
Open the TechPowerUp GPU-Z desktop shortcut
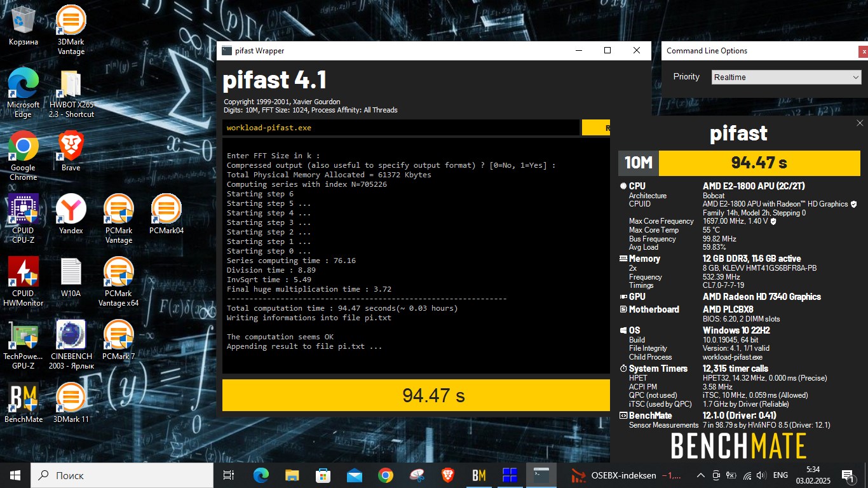coord(24,344)
